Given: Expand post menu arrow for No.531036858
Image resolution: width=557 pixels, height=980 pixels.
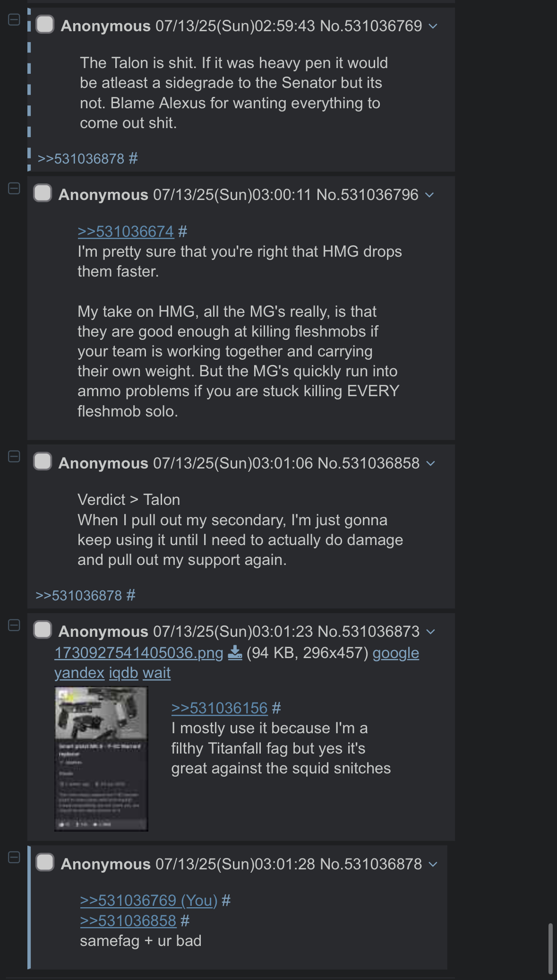Looking at the screenshot, I should tap(430, 464).
